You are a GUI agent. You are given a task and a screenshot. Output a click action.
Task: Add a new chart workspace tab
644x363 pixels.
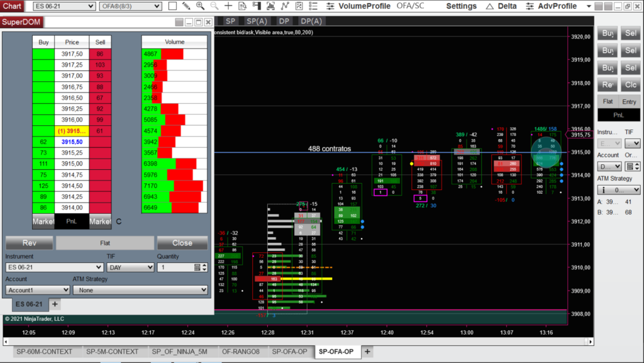pos(367,352)
